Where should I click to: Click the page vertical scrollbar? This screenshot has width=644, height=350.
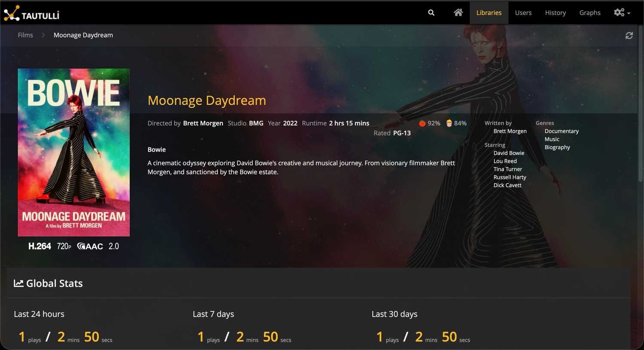click(641, 103)
